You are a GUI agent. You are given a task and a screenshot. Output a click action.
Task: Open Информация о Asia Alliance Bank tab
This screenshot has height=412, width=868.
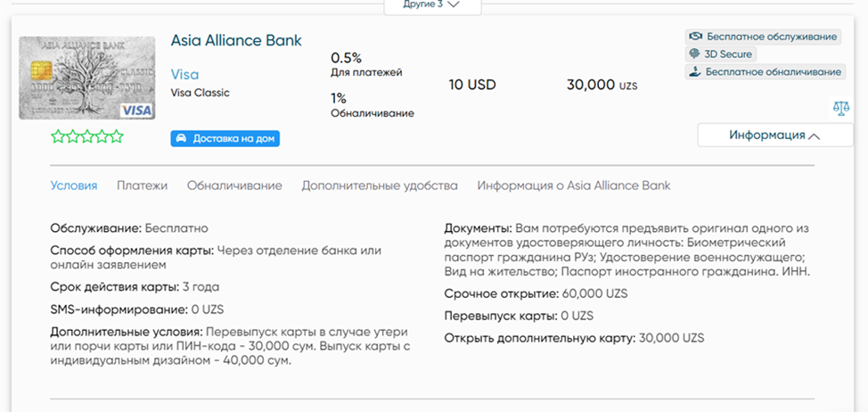[x=574, y=185]
